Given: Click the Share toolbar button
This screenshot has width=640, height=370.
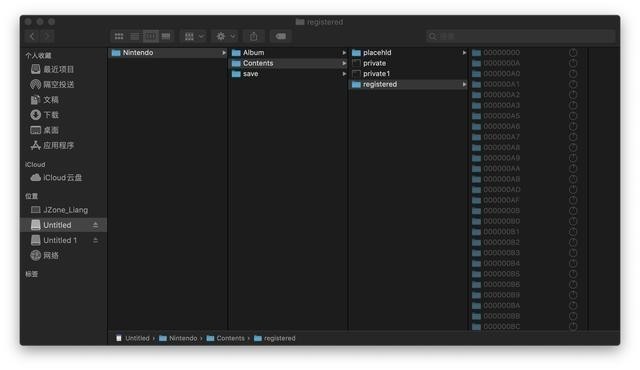Looking at the screenshot, I should [x=253, y=36].
